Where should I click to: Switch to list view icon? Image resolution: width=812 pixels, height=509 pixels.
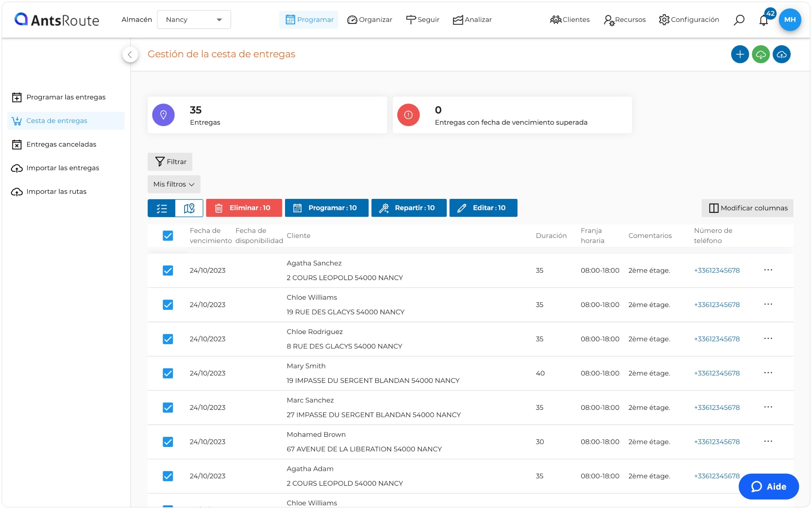(161, 208)
